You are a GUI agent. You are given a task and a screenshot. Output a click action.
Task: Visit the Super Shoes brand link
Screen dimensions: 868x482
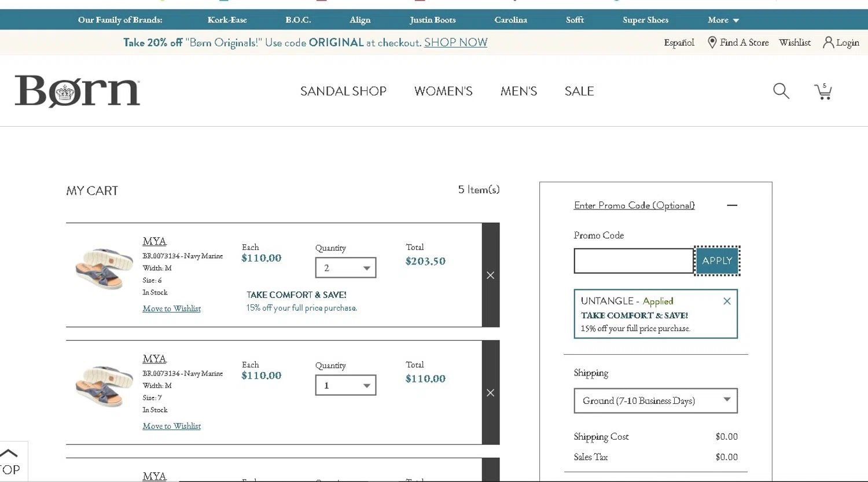(x=645, y=20)
